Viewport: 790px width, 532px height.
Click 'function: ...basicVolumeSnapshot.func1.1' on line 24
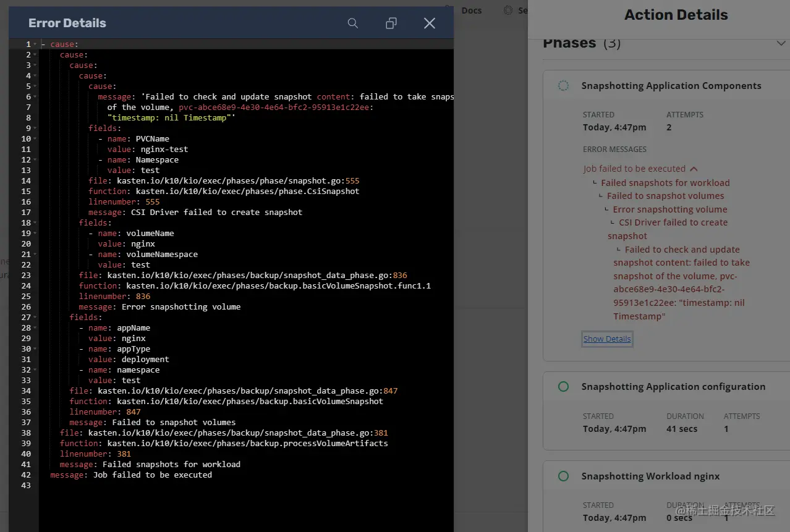(255, 286)
